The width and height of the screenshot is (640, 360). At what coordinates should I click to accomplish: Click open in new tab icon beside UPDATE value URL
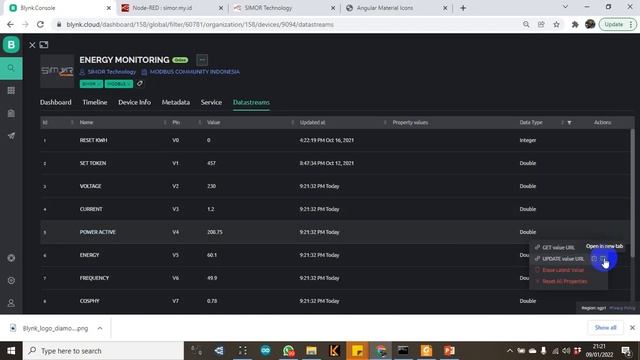603,259
